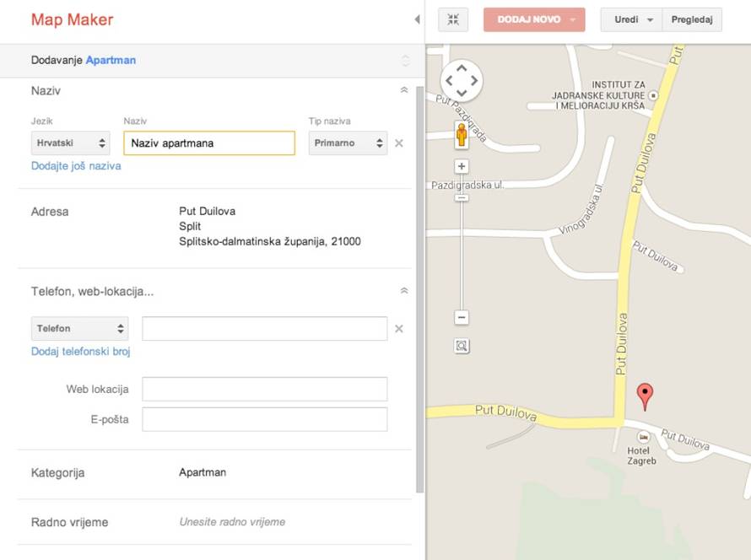Click the Street View pegman icon
The height and width of the screenshot is (560, 751).
pyautogui.click(x=462, y=135)
